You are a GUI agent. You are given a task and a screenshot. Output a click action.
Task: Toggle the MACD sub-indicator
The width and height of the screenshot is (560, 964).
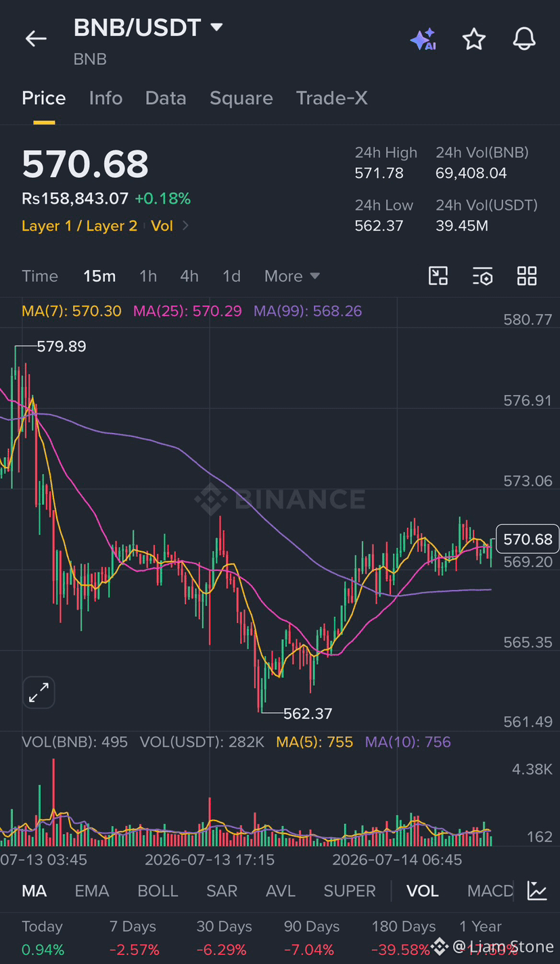[x=490, y=891]
